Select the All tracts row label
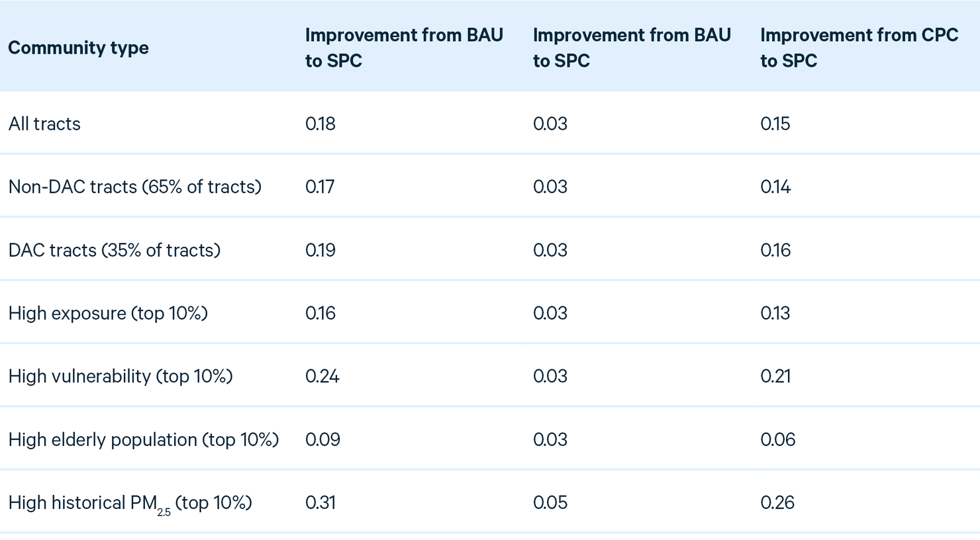 pos(44,124)
